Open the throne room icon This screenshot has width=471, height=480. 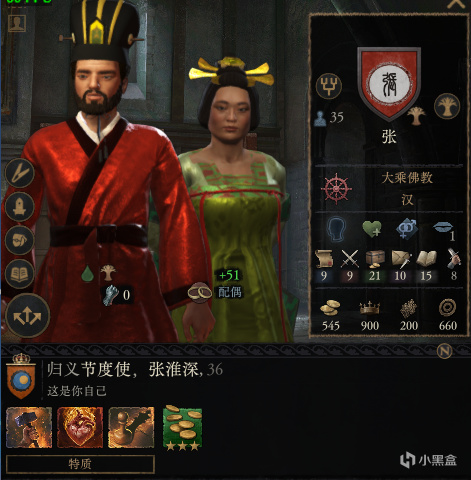pos(20,206)
